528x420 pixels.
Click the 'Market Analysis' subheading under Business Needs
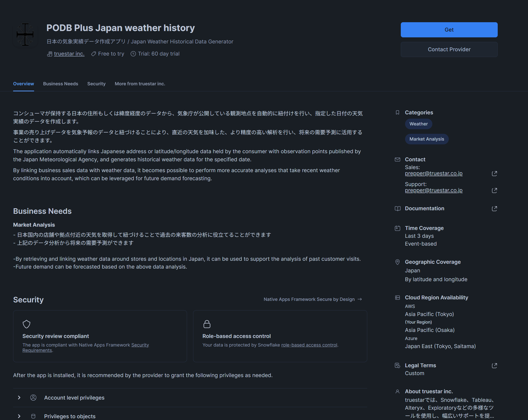[x=34, y=225]
